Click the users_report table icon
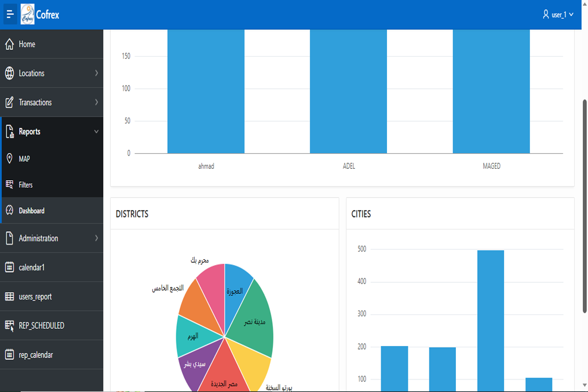 click(9, 297)
